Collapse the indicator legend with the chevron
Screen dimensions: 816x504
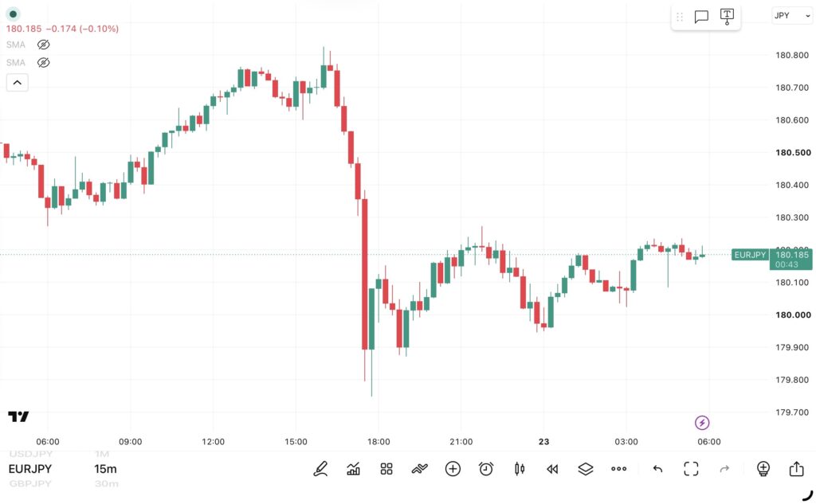(x=18, y=83)
